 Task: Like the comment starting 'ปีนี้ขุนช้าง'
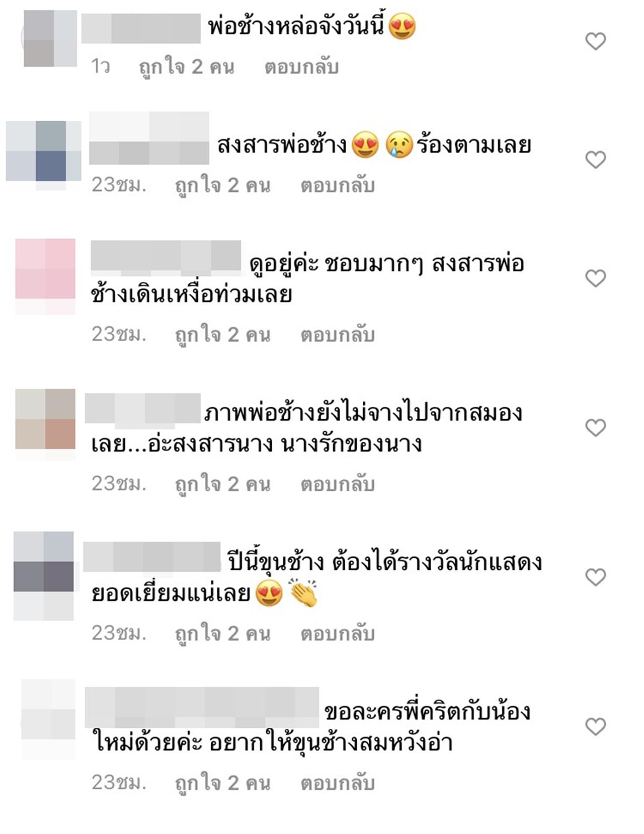pyautogui.click(x=595, y=577)
